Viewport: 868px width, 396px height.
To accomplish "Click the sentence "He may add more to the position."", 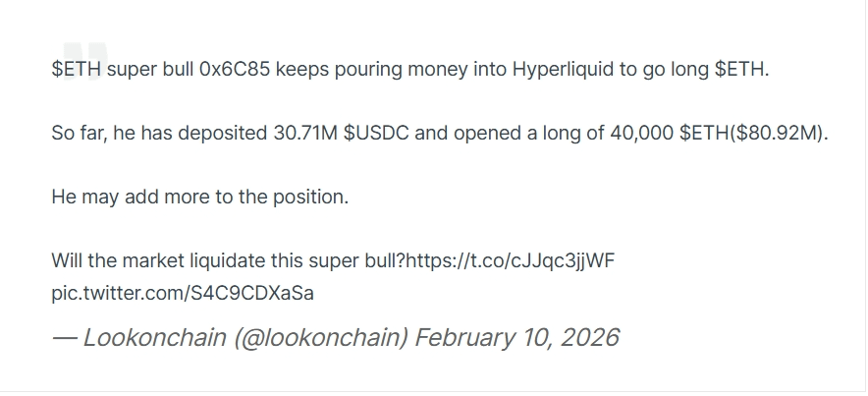I will pos(199,197).
